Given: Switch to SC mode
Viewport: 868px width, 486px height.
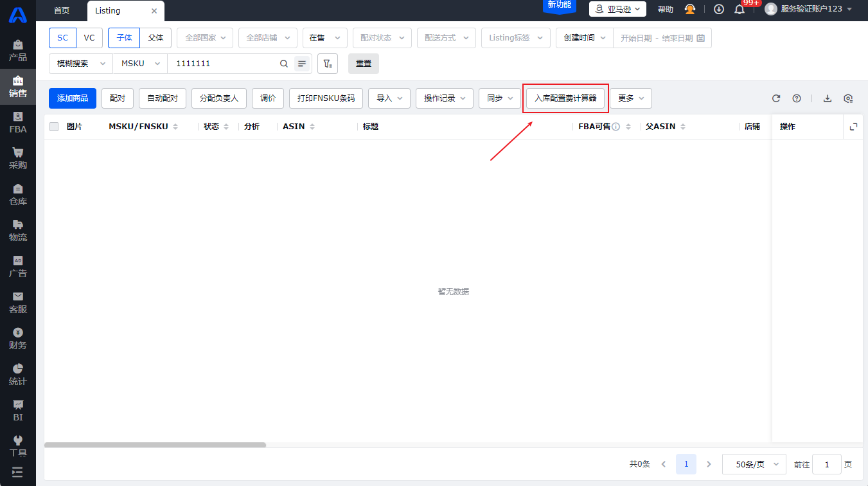Looking at the screenshot, I should point(62,38).
